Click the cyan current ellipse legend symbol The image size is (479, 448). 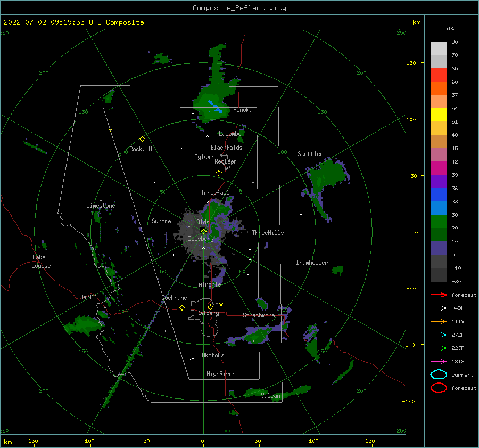click(x=439, y=374)
